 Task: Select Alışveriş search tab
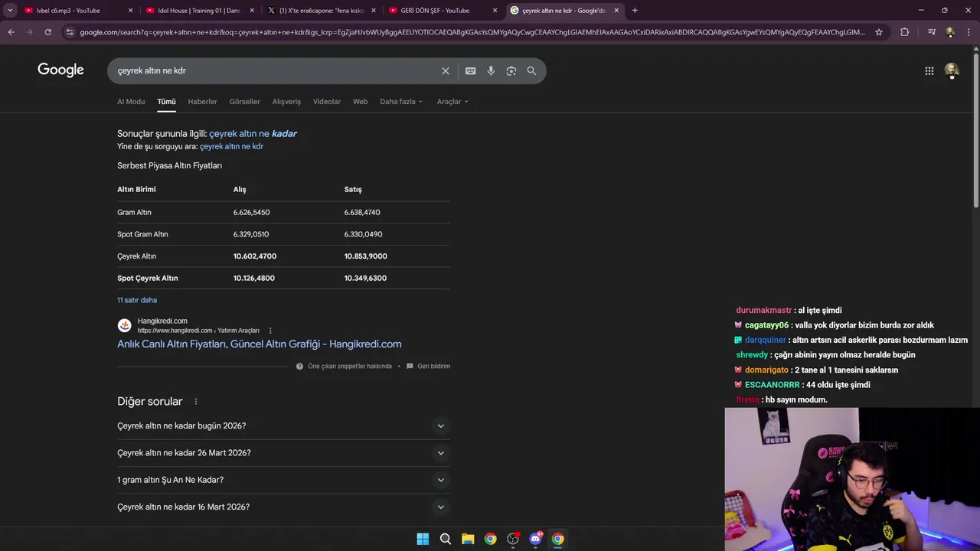[x=286, y=102]
